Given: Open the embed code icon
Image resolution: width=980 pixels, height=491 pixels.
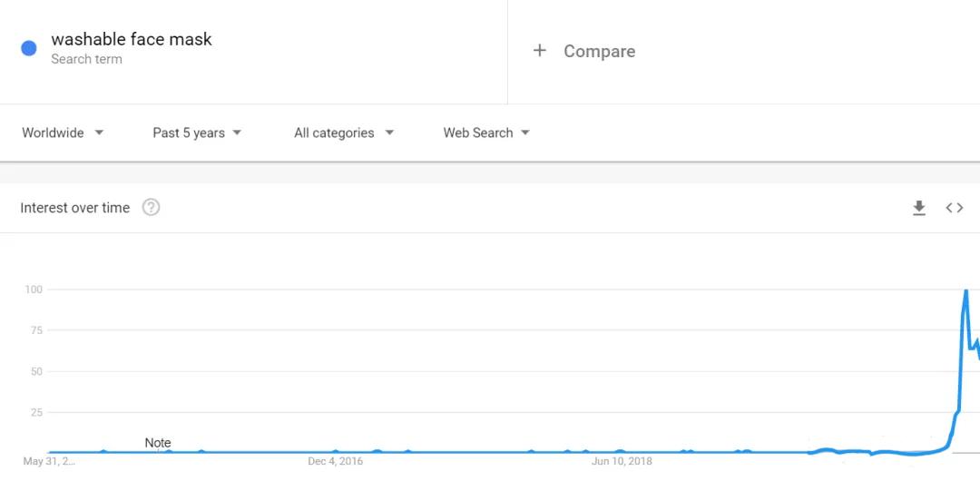Looking at the screenshot, I should click(955, 208).
